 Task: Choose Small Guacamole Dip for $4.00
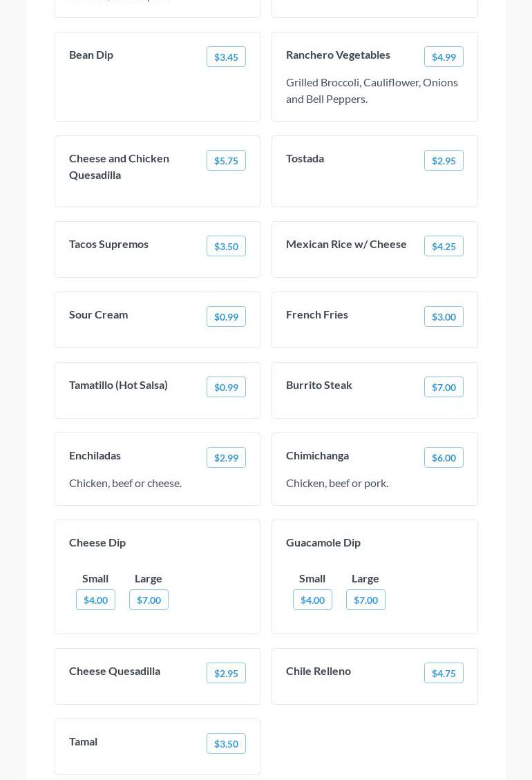[312, 600]
